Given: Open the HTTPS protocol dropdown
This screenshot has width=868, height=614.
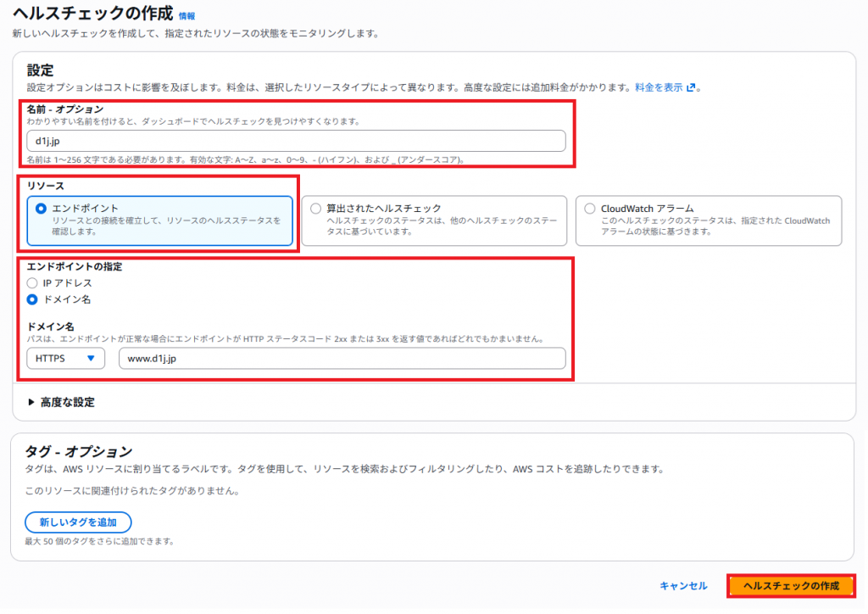Looking at the screenshot, I should click(x=65, y=359).
